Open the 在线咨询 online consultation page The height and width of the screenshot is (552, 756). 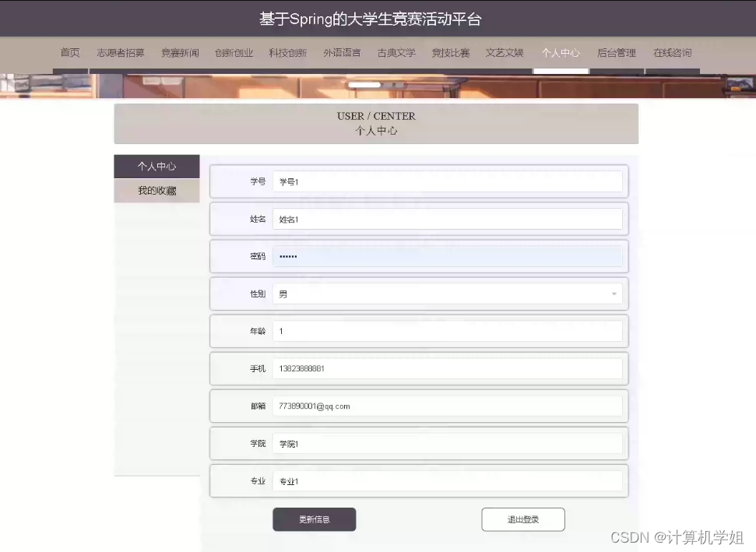(672, 53)
